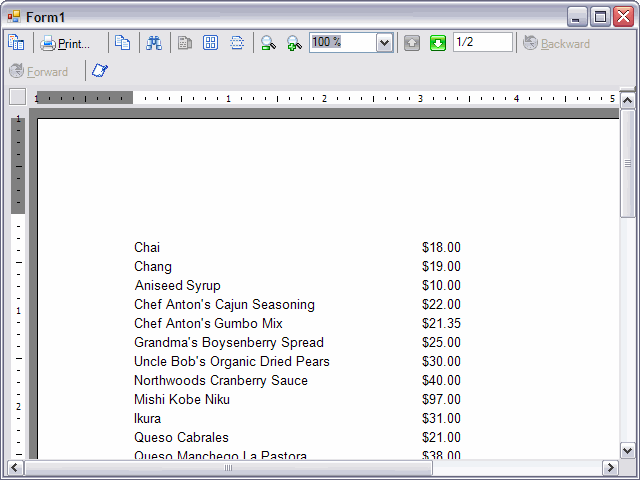The height and width of the screenshot is (480, 640).
Task: Open the 100% zoom dropdown
Action: 384,42
